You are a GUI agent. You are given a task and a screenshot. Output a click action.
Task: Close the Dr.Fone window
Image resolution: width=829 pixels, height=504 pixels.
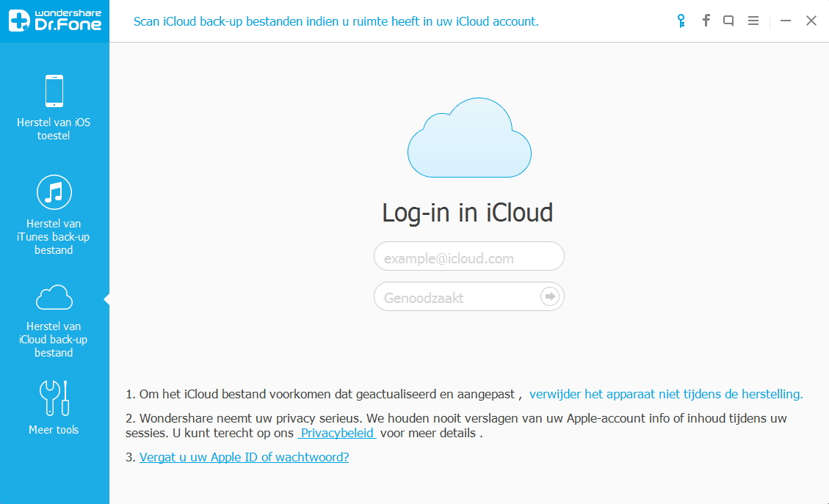coord(811,21)
